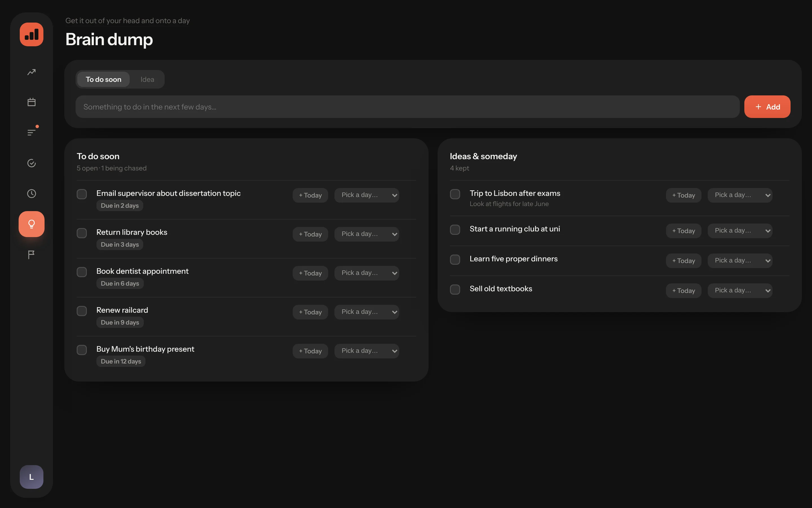Open the clock icon in sidebar
The width and height of the screenshot is (812, 508).
click(x=32, y=194)
